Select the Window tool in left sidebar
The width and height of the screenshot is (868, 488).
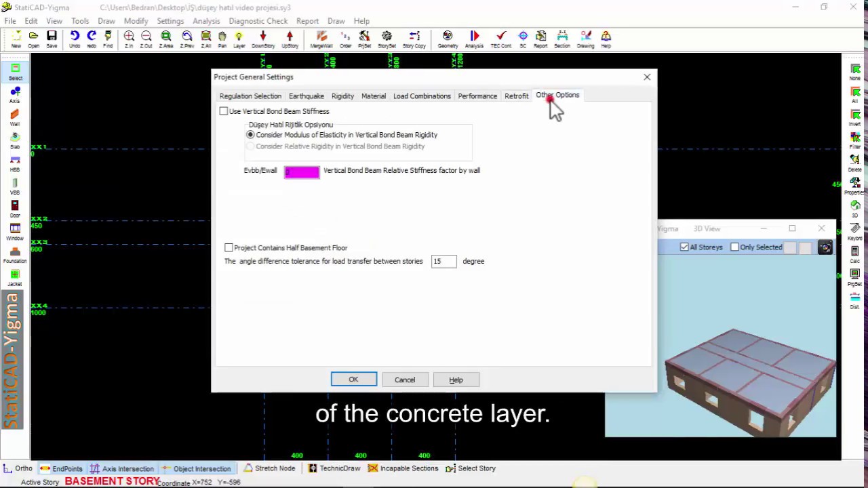(x=15, y=232)
